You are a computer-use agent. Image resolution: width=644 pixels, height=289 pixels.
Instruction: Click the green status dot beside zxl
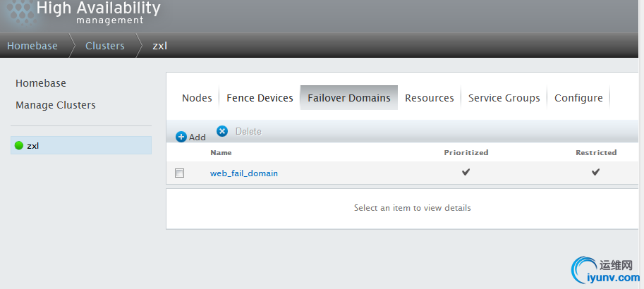point(19,146)
